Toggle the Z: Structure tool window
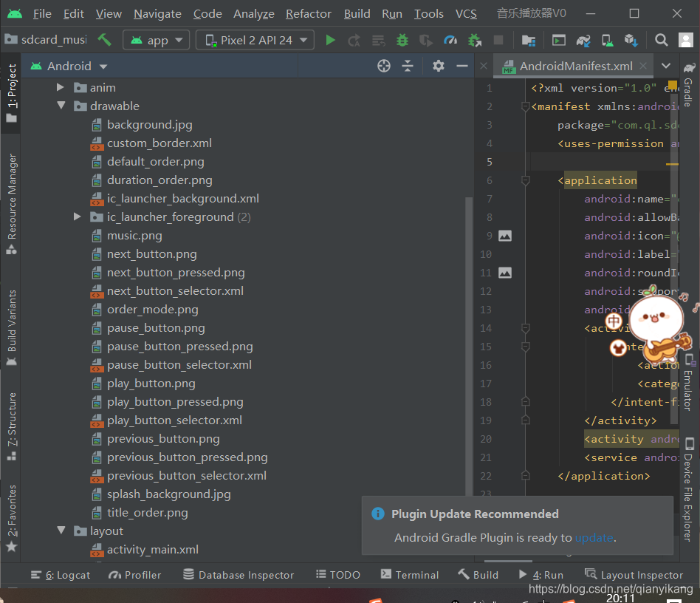Viewport: 700px width, 603px height. (12, 426)
